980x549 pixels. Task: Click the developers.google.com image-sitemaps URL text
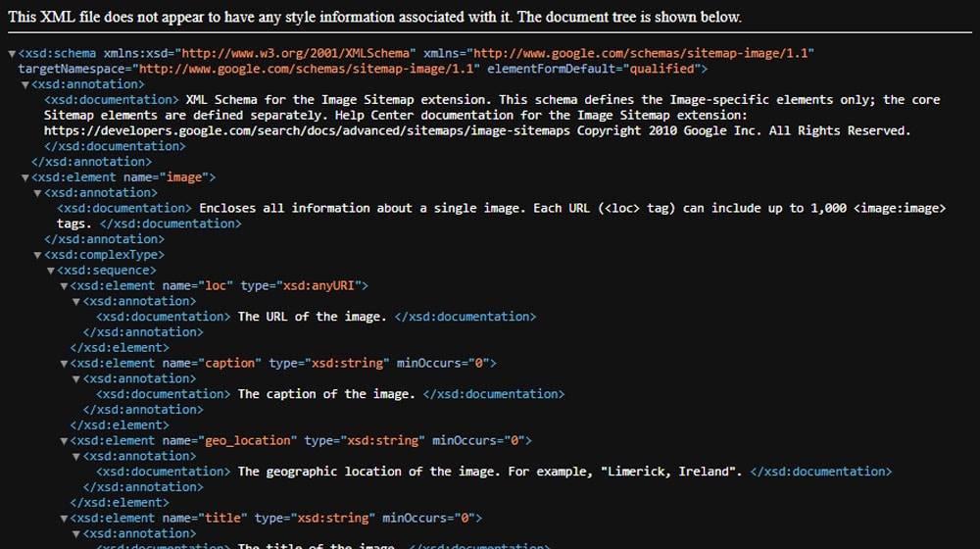(306, 130)
